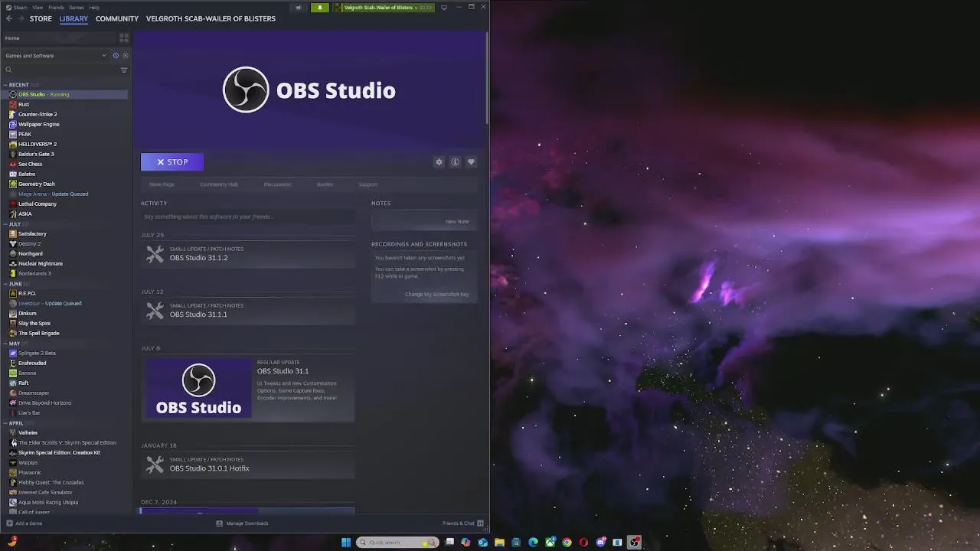The image size is (980, 551).
Task: Add OBS Studio to favorites with heart icon
Action: (471, 162)
